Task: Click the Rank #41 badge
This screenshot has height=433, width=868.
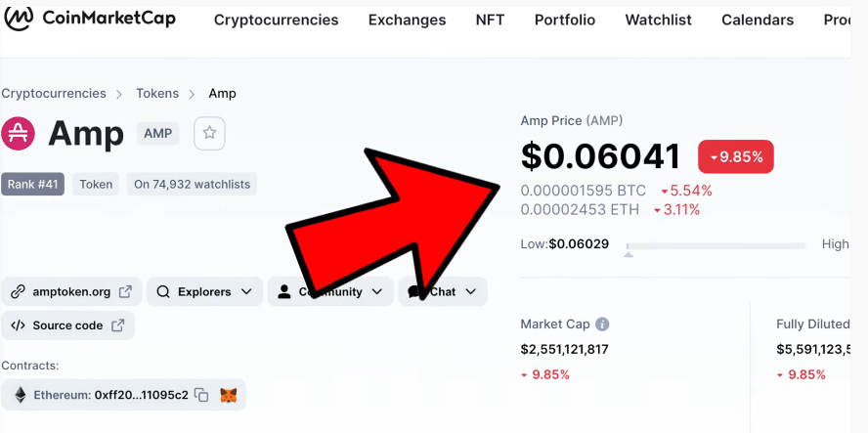Action: pyautogui.click(x=32, y=185)
